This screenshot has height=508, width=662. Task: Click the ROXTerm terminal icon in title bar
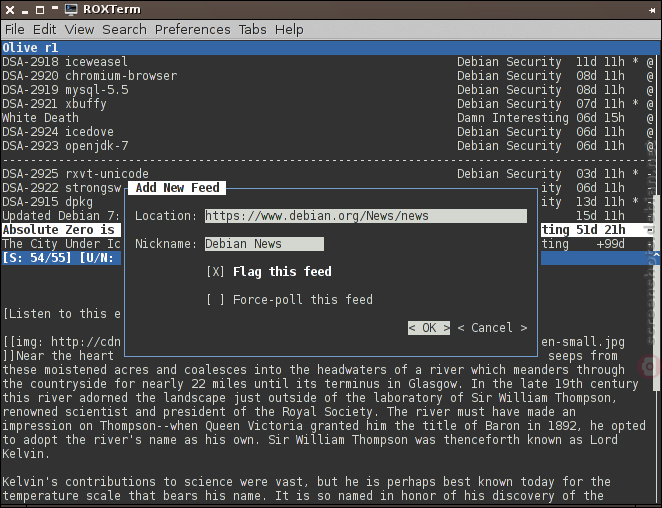(71, 9)
